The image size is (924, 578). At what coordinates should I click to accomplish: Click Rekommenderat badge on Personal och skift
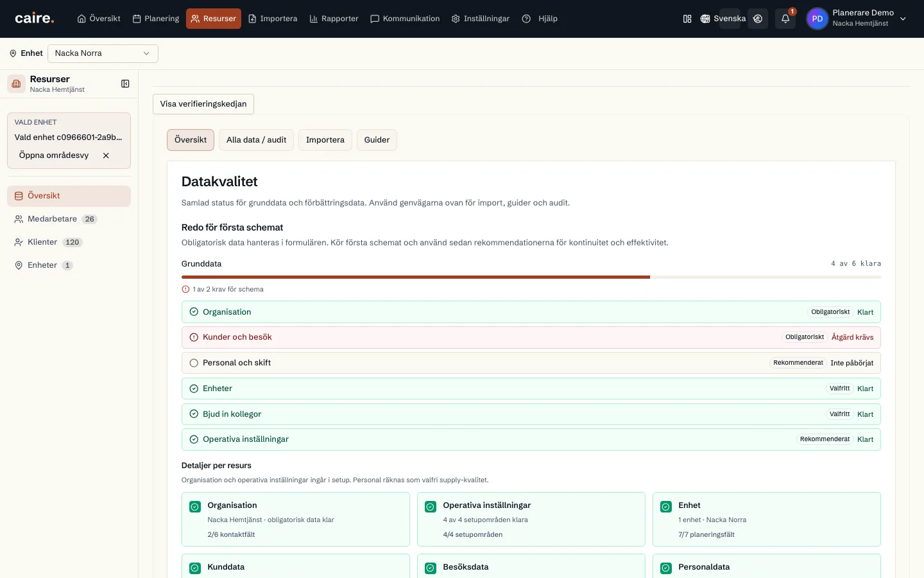[798, 363]
